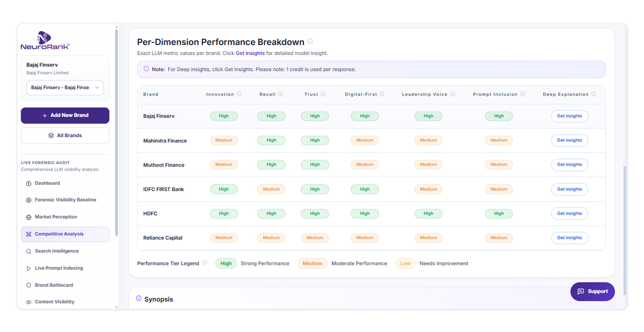Screen dimensions: 644x332
Task: Click Digital-First column info icon
Action: click(x=382, y=94)
